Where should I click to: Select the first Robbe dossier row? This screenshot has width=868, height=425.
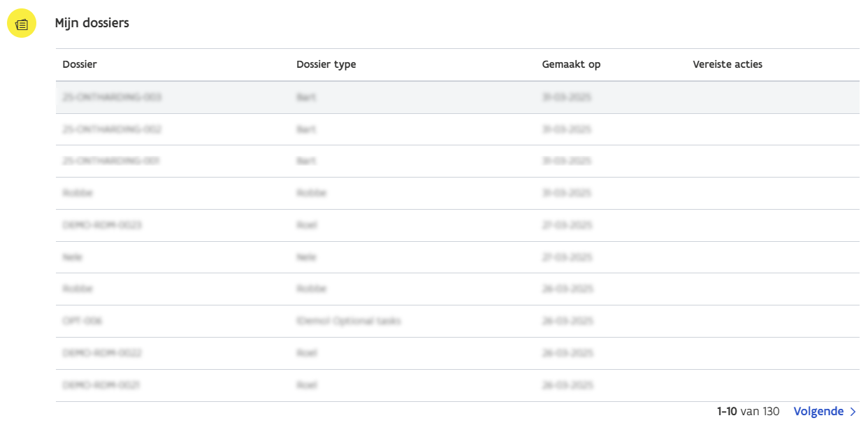[78, 193]
